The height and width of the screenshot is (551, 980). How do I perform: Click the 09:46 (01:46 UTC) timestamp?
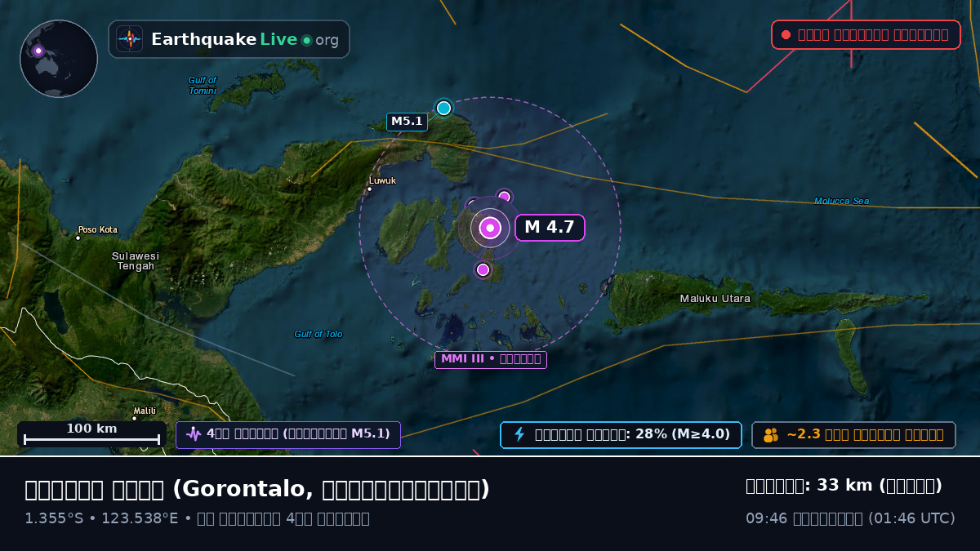click(850, 518)
